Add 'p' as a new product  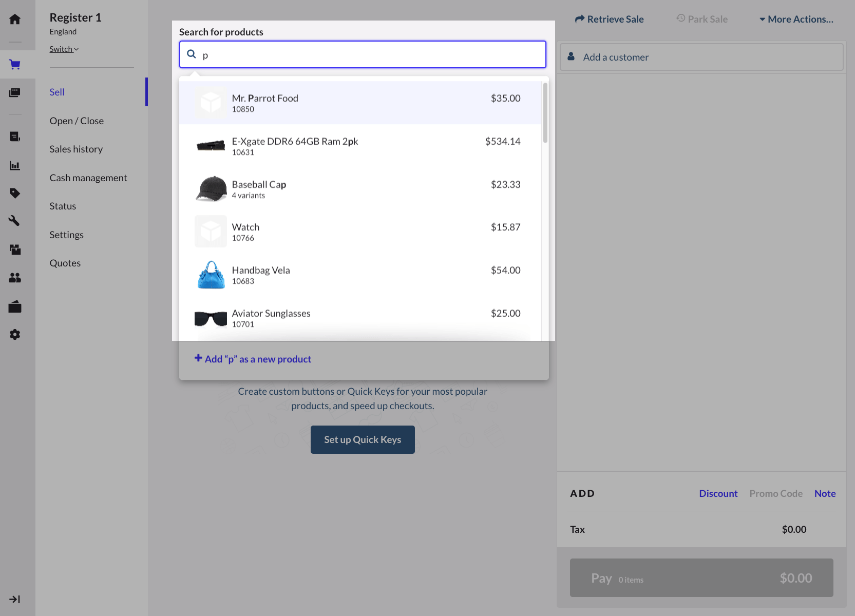253,359
